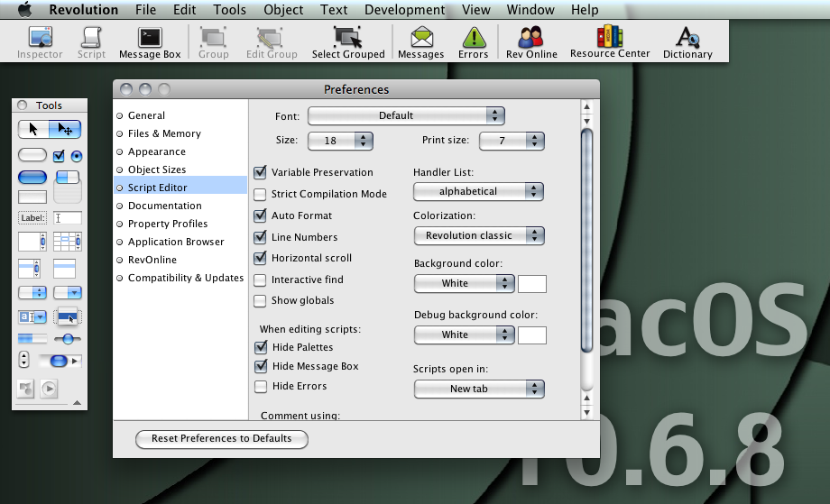This screenshot has height=504, width=830.
Task: Select the Run (browse) arrow tool
Action: coord(33,129)
